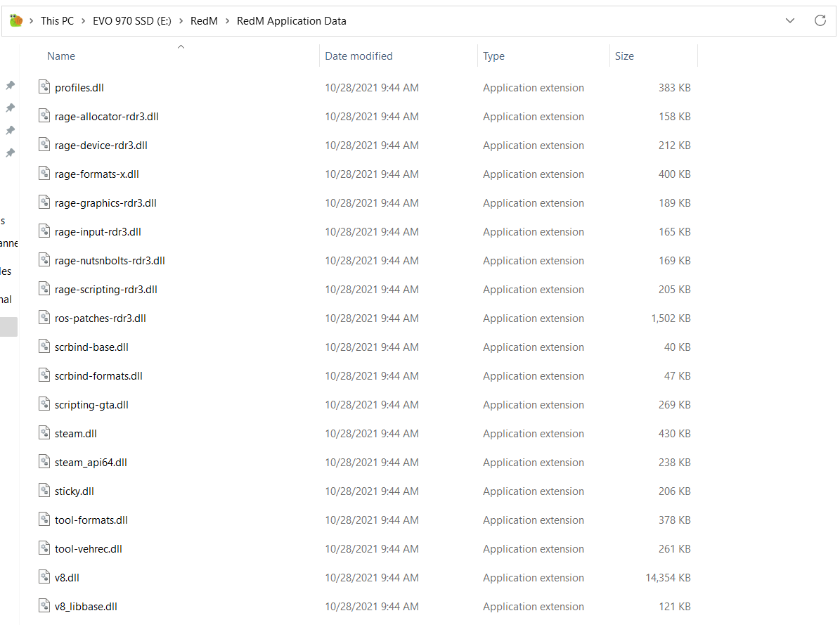This screenshot has width=840, height=625.
Task: Select the tool-vehrec.dll file name
Action: click(88, 549)
